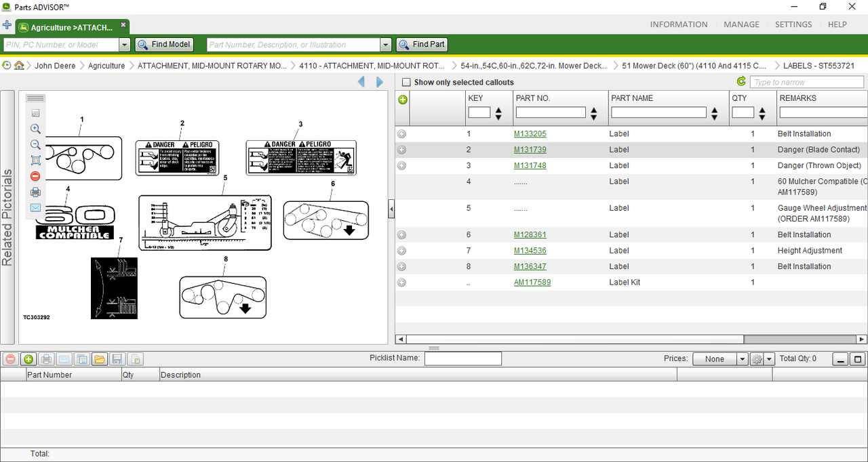
Task: Open the HELP menu
Action: (837, 24)
